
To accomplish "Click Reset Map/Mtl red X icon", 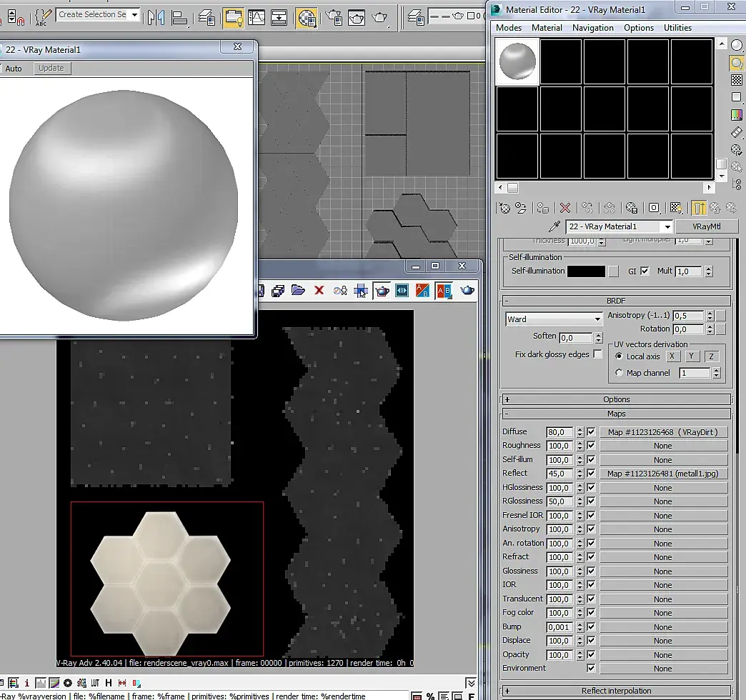I will [x=565, y=208].
